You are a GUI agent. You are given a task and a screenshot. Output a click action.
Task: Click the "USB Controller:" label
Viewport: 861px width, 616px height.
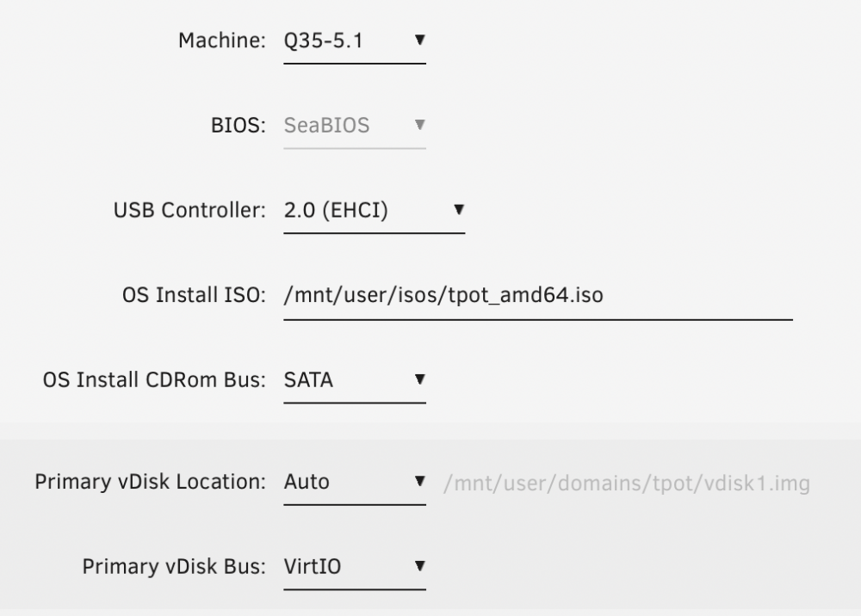(x=189, y=210)
